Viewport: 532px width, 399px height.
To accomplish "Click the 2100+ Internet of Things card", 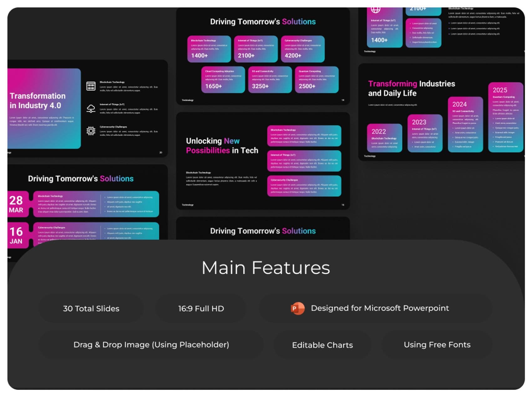I will pyautogui.click(x=256, y=49).
